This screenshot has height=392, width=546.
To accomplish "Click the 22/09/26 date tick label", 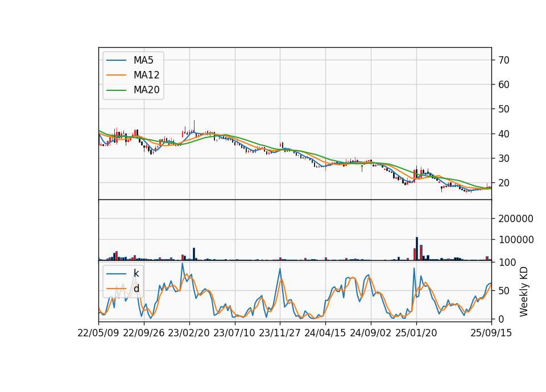I will click(x=144, y=333).
